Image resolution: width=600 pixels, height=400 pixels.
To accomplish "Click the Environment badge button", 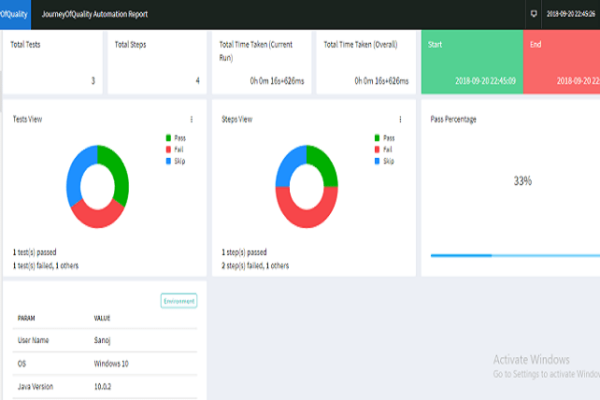I will [x=179, y=301].
